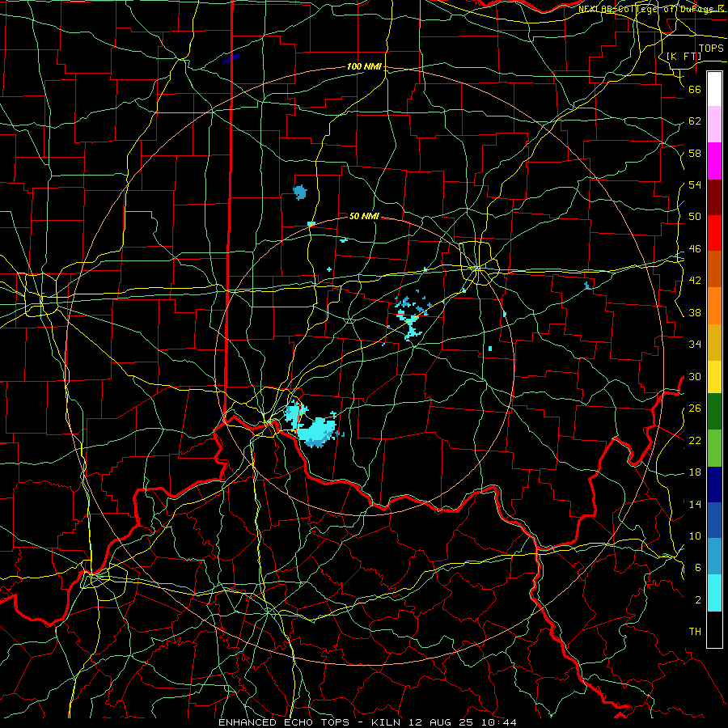Click the dark orange legend swatch
Screen dimensions: 728x728
pyautogui.click(x=714, y=269)
